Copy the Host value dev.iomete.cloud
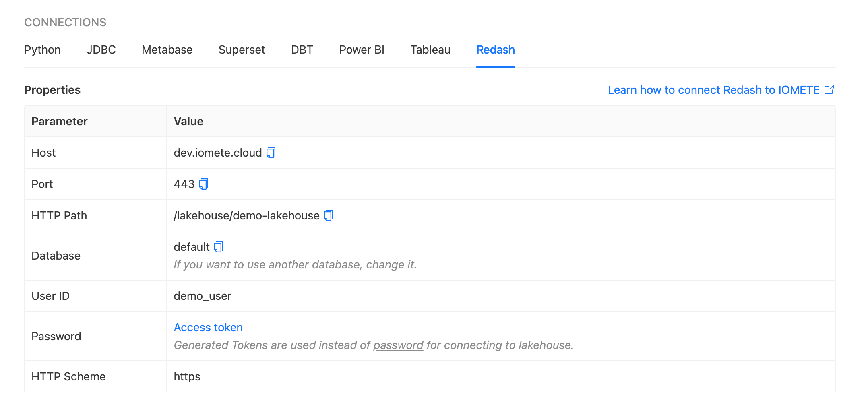Image resolution: width=868 pixels, height=413 pixels. pyautogui.click(x=271, y=153)
